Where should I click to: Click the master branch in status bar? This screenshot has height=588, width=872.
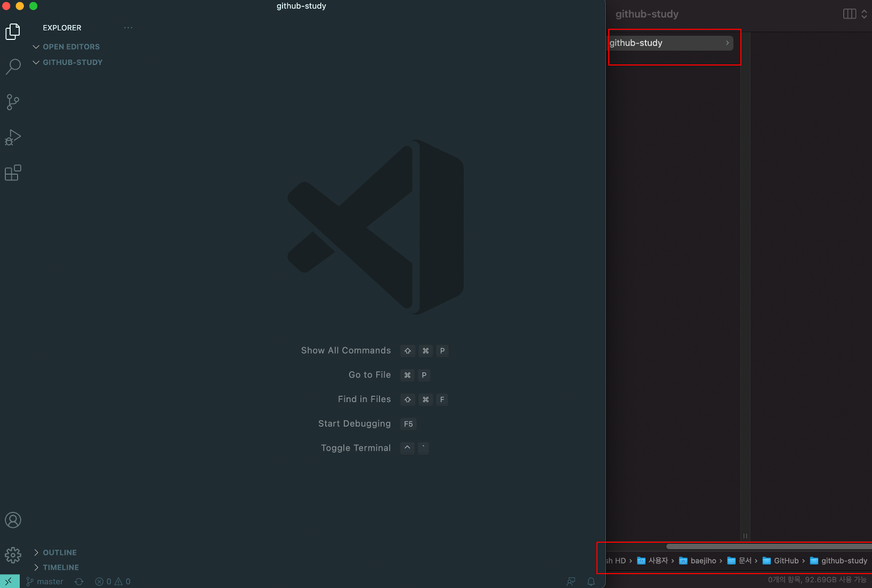tap(45, 582)
